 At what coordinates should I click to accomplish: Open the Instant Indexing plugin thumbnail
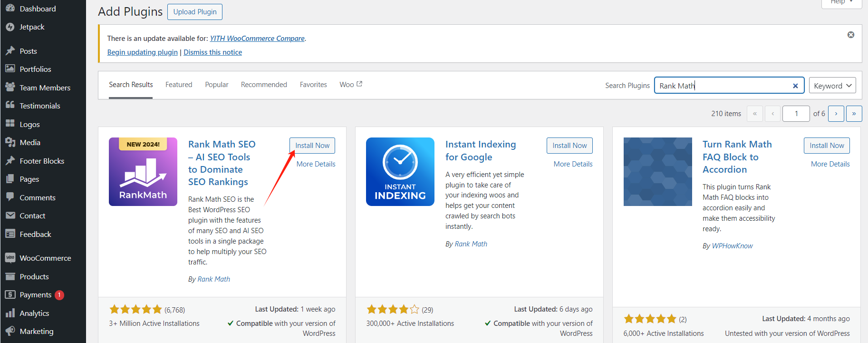click(400, 172)
